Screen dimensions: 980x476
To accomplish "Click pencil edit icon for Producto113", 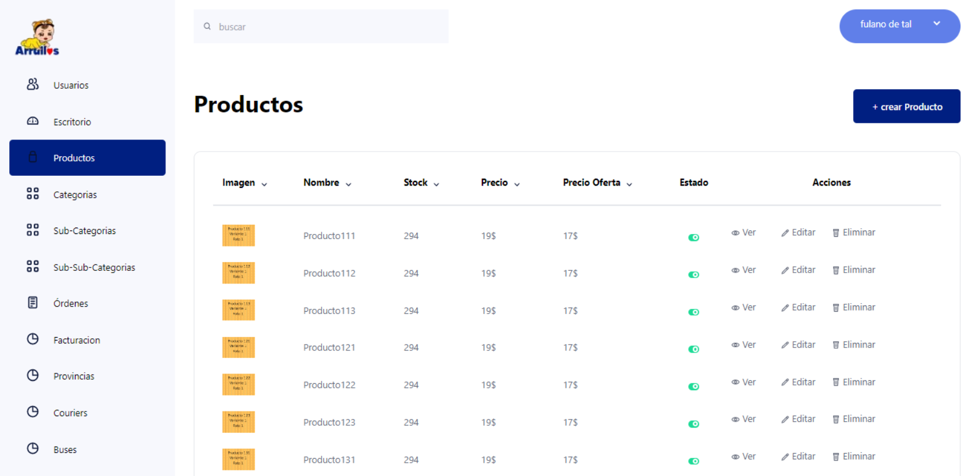I will click(785, 308).
